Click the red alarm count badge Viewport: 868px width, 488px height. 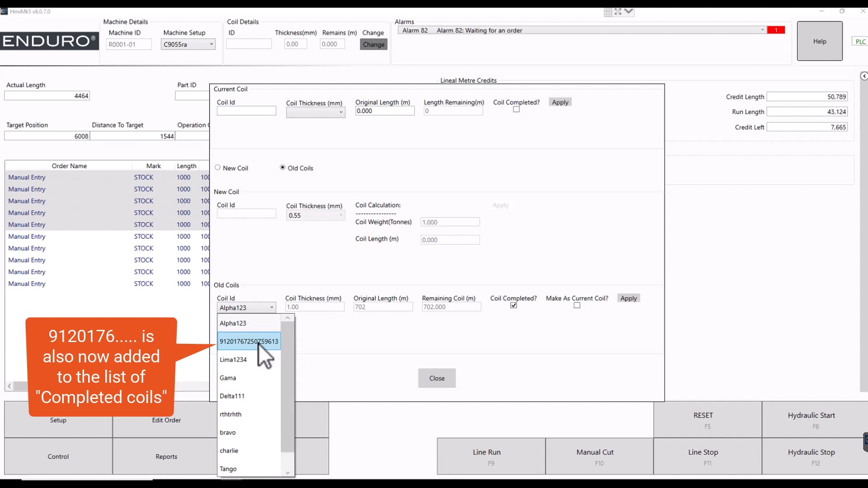tap(777, 30)
